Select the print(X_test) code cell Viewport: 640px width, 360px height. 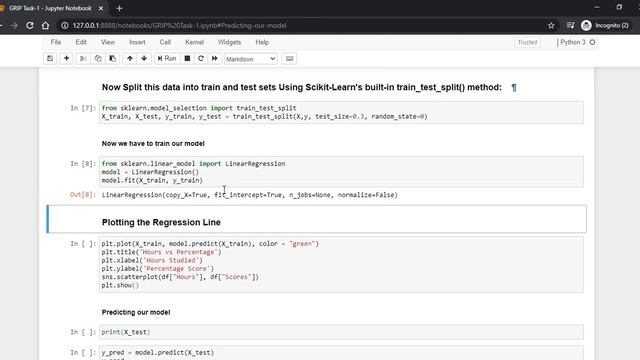pos(341,332)
